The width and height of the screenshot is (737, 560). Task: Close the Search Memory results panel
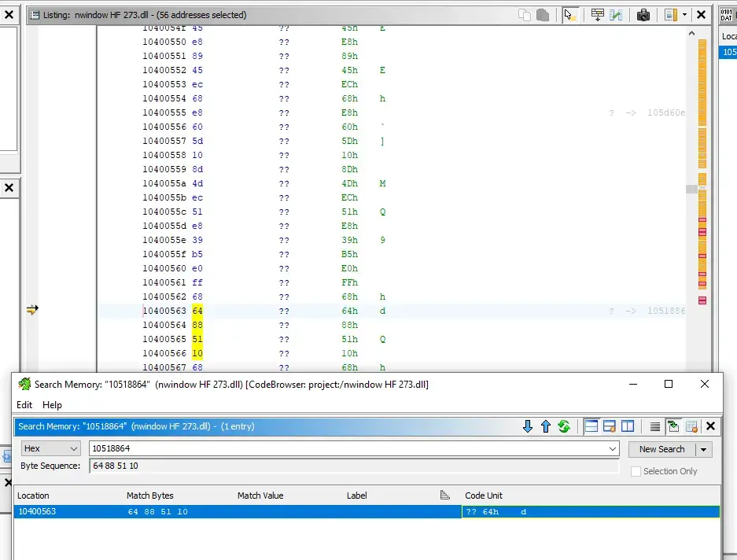point(711,426)
